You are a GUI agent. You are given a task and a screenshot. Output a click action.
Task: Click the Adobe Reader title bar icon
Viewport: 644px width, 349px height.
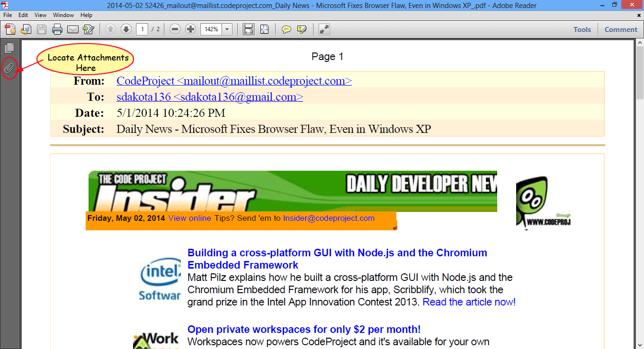[5, 5]
